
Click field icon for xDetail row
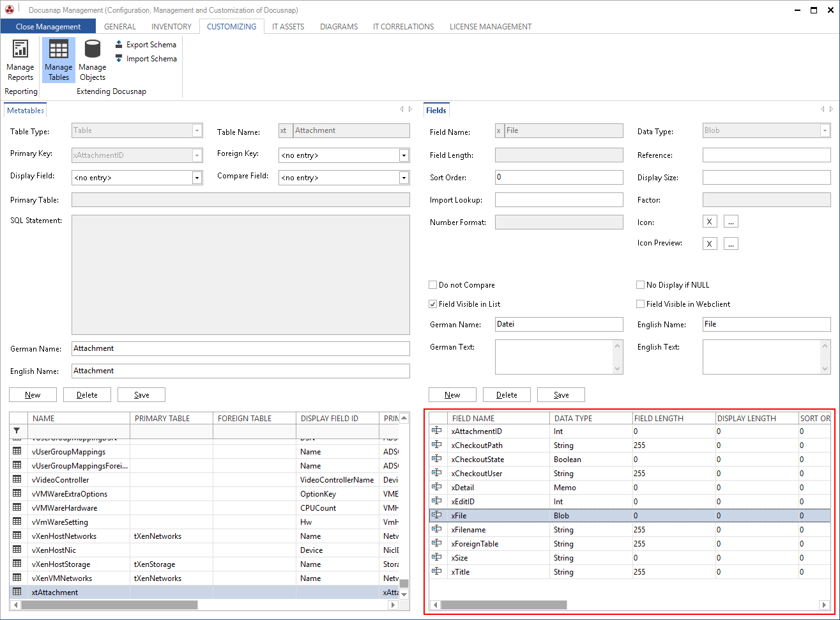click(x=437, y=487)
